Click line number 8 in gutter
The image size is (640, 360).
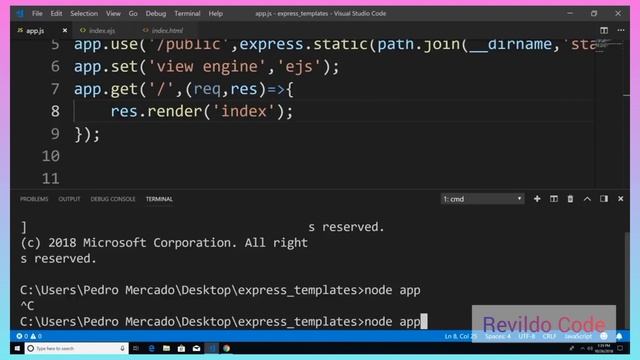coord(55,111)
